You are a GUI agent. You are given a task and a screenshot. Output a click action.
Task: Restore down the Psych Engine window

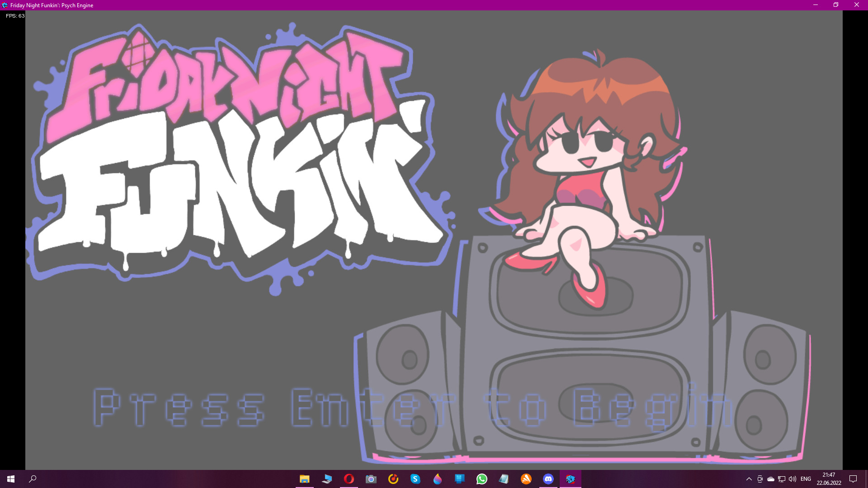(x=836, y=5)
